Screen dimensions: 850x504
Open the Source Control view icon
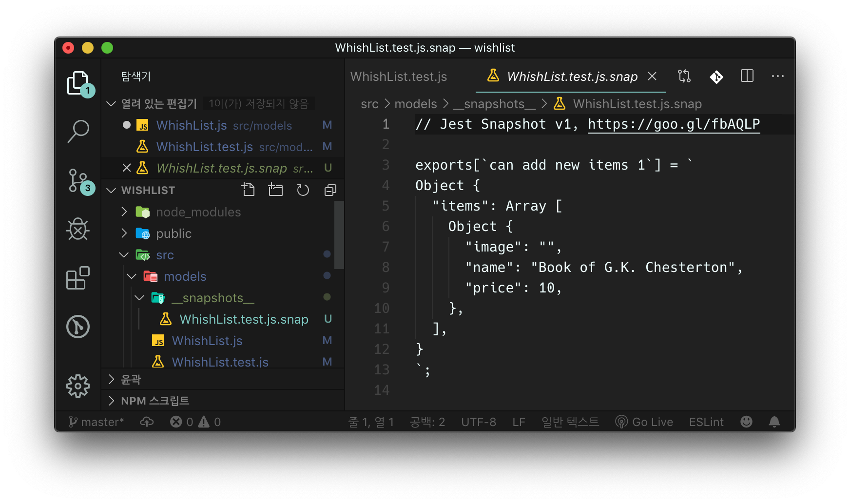78,181
